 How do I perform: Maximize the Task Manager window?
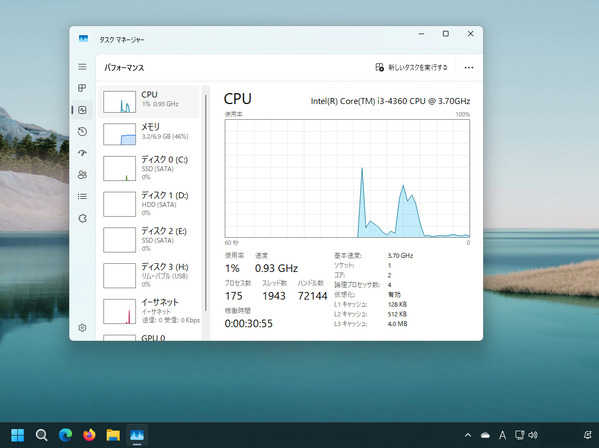click(x=446, y=34)
